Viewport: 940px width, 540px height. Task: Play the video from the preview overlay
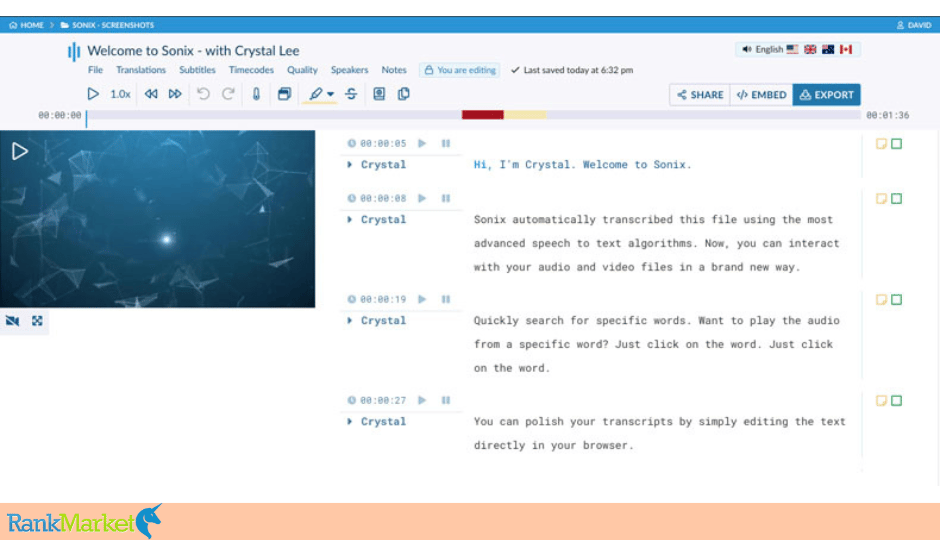point(19,151)
